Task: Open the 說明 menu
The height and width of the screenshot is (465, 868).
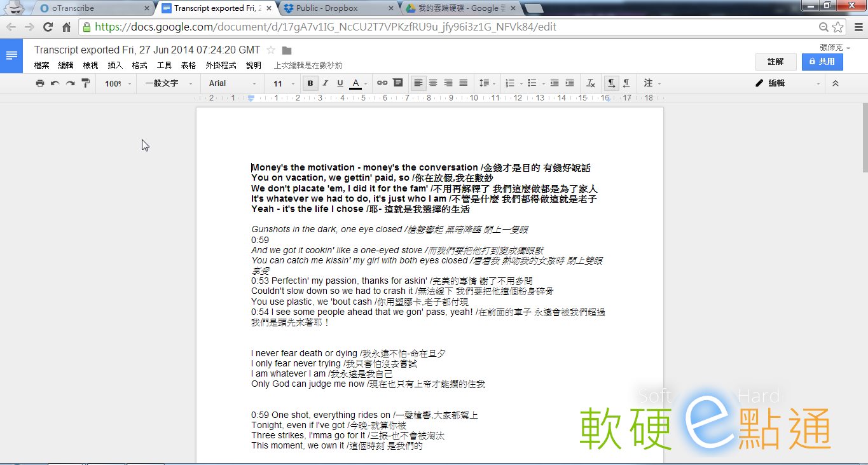Action: click(254, 66)
